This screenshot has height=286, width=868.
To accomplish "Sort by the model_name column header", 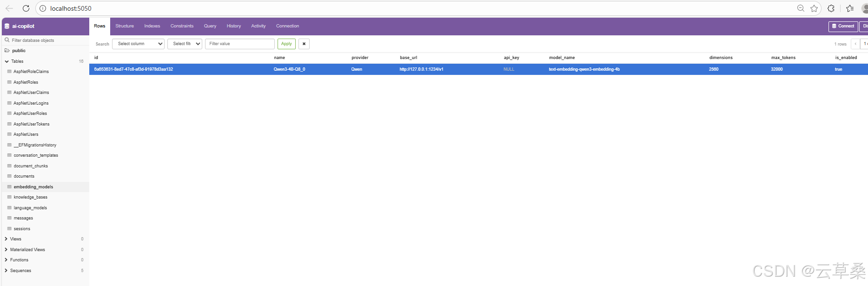I will pos(562,58).
